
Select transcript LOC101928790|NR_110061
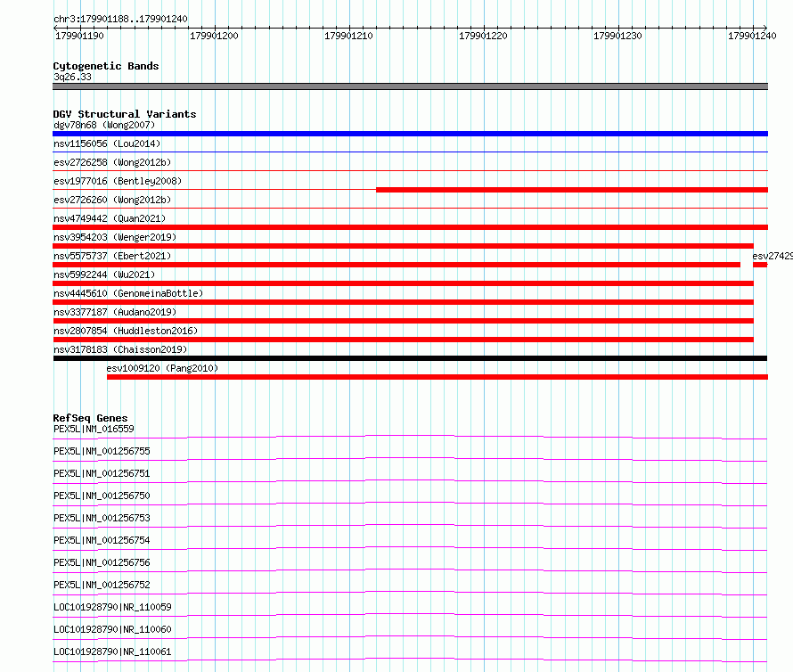coord(112,652)
